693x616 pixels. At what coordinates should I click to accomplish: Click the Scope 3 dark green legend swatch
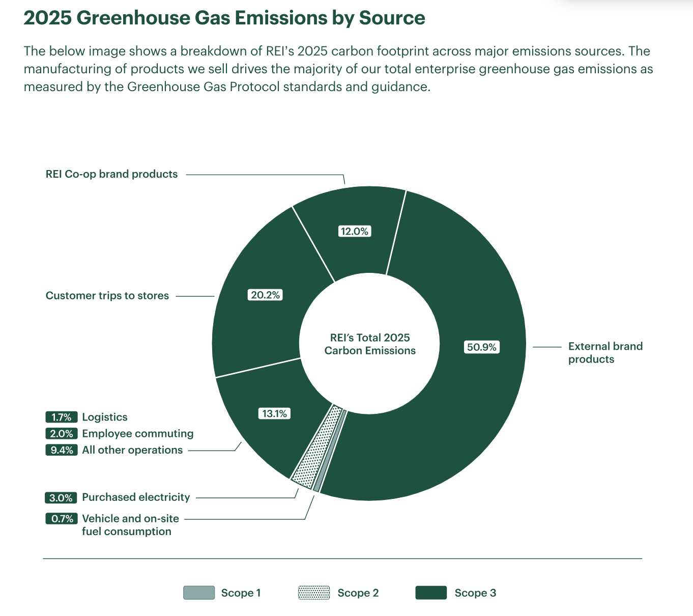click(x=431, y=593)
